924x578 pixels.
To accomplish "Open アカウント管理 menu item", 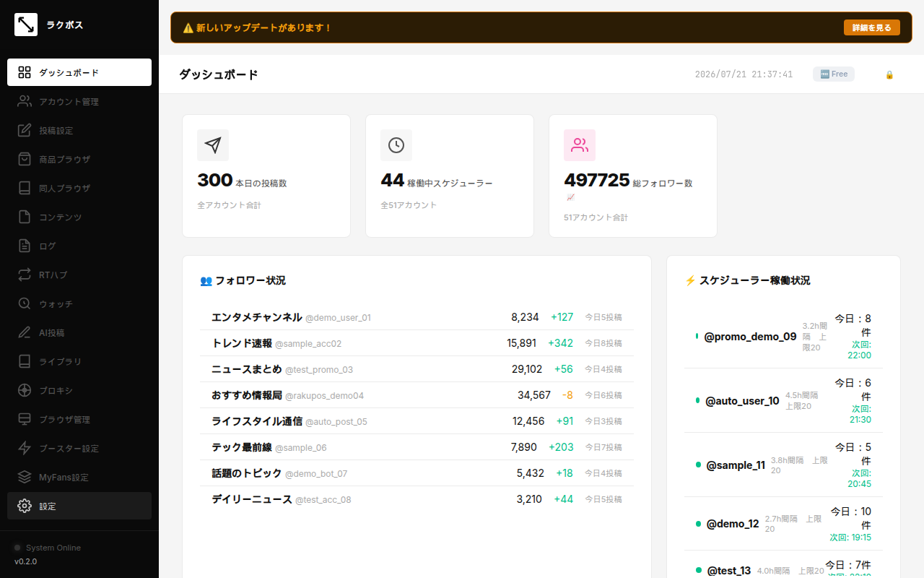I will coord(79,101).
